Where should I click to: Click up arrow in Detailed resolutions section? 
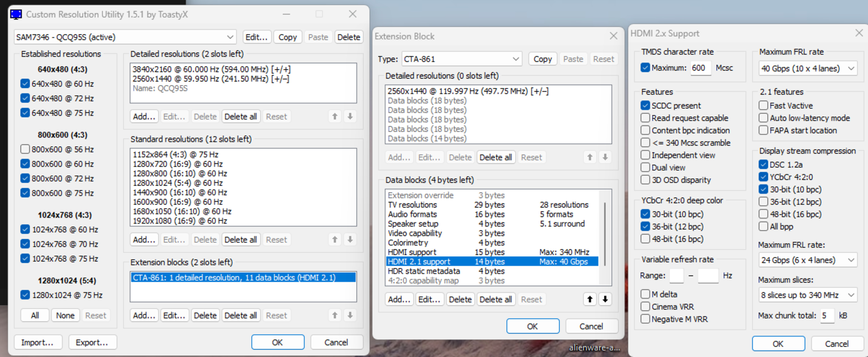[x=335, y=117]
